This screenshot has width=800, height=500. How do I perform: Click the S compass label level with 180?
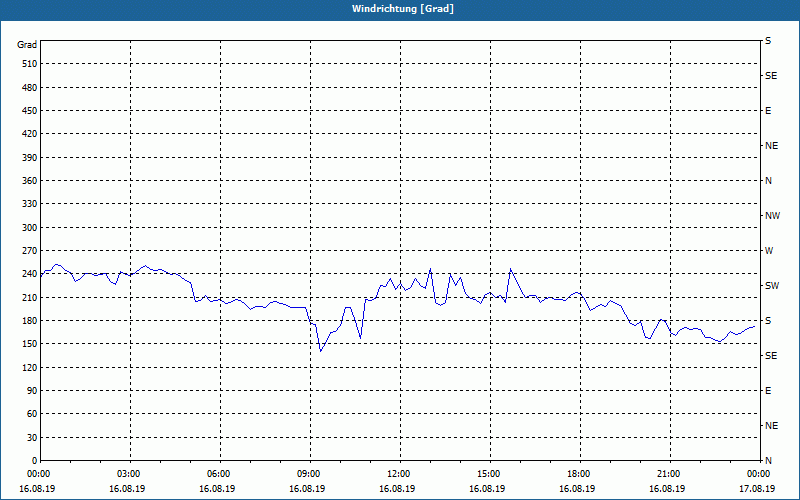pos(768,321)
